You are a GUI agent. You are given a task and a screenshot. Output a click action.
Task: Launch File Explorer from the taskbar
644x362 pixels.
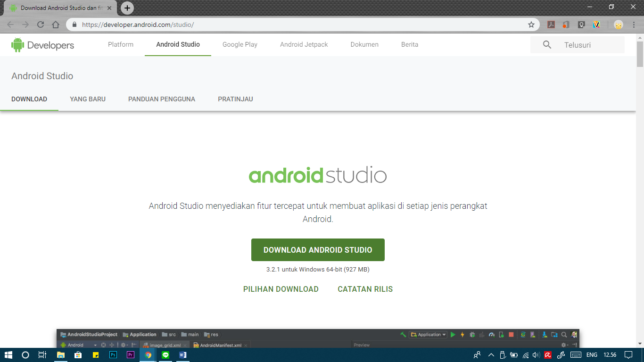click(x=61, y=355)
